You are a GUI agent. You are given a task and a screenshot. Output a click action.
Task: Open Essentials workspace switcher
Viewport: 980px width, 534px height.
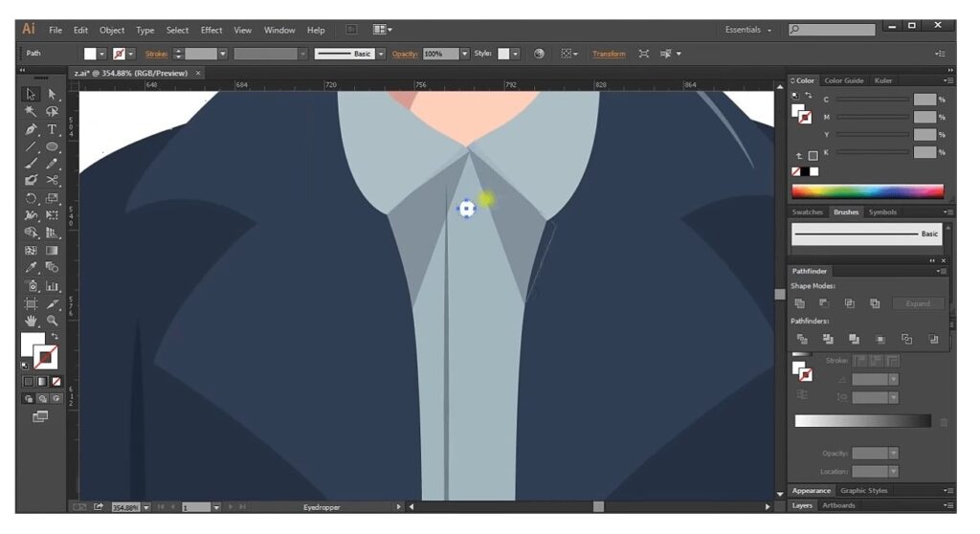(x=748, y=30)
